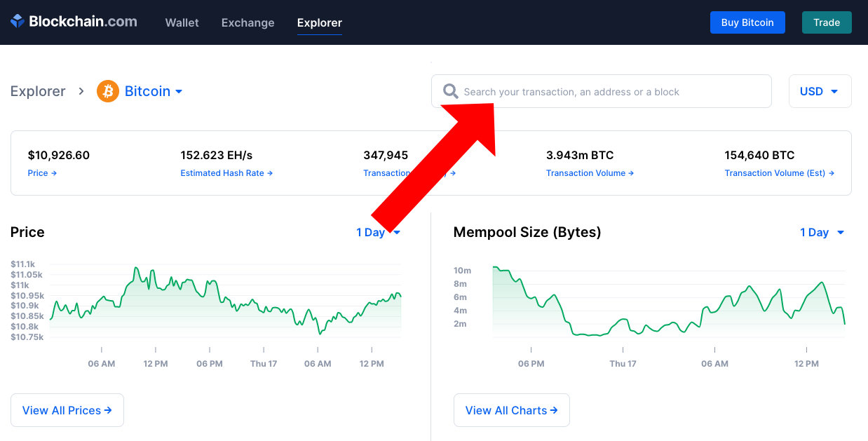Click the Buy Bitcoin button

tap(747, 22)
